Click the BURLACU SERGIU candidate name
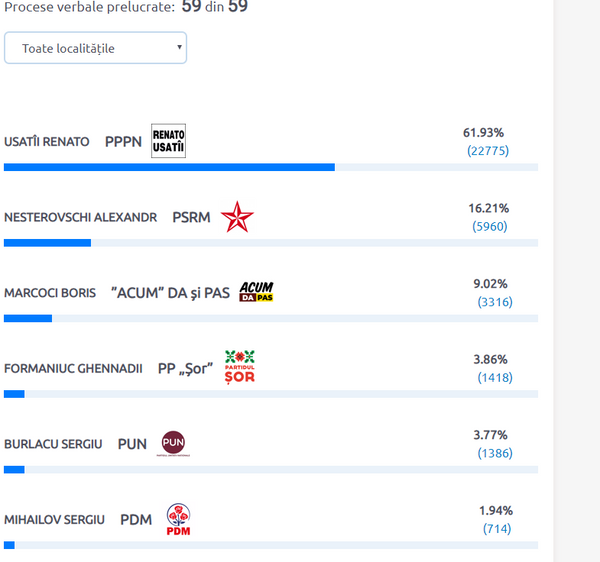The width and height of the screenshot is (600, 562). pos(53,444)
